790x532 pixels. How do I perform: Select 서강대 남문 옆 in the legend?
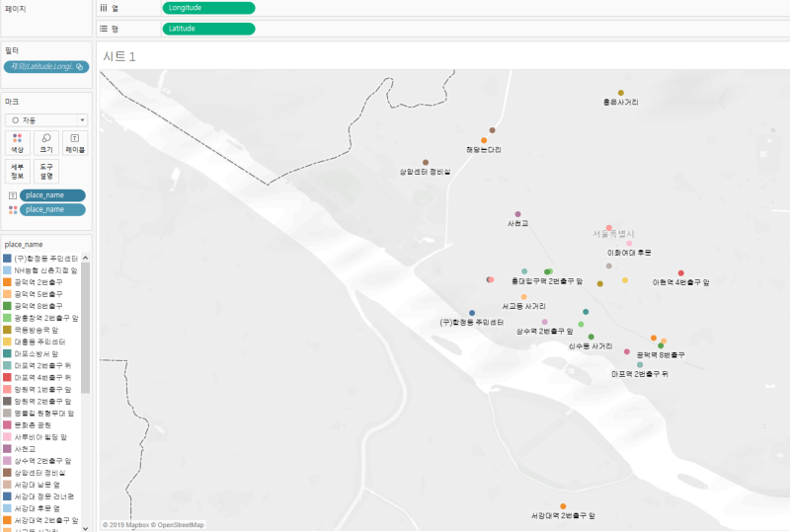(38, 485)
